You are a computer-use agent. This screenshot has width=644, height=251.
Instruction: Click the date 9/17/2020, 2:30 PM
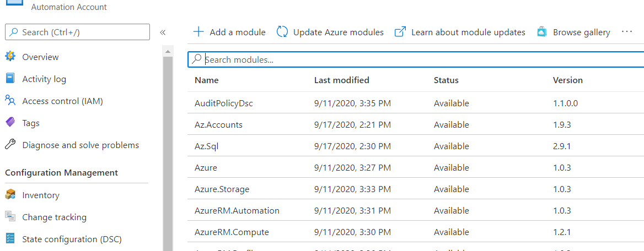[352, 146]
